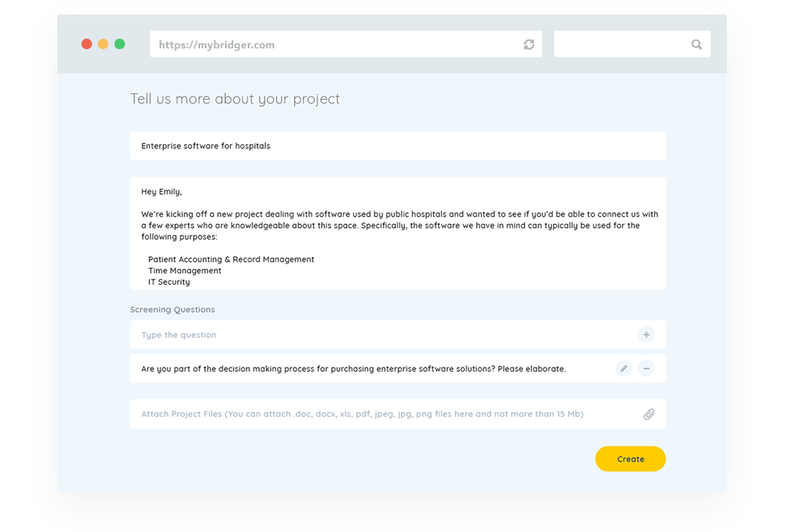The width and height of the screenshot is (785, 532).
Task: Refresh the current page
Action: coord(528,44)
